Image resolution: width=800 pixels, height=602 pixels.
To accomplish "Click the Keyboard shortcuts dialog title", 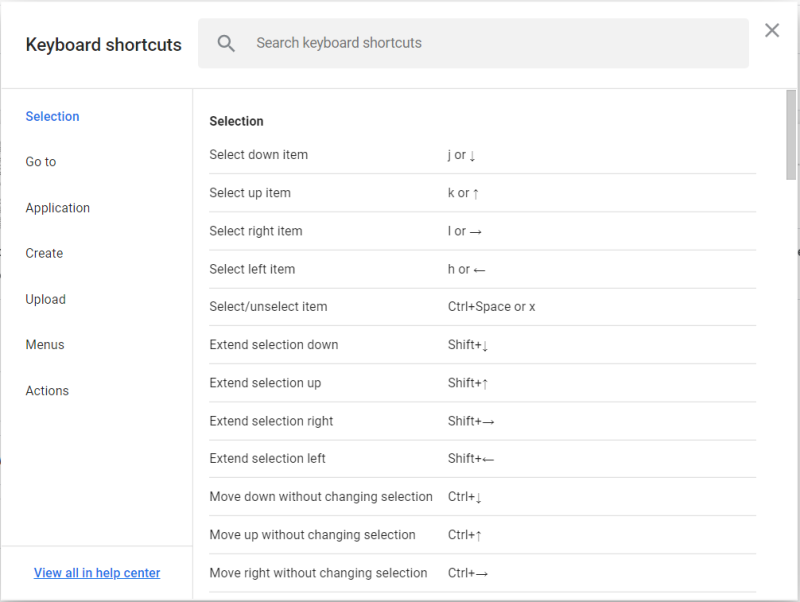I will click(x=103, y=44).
